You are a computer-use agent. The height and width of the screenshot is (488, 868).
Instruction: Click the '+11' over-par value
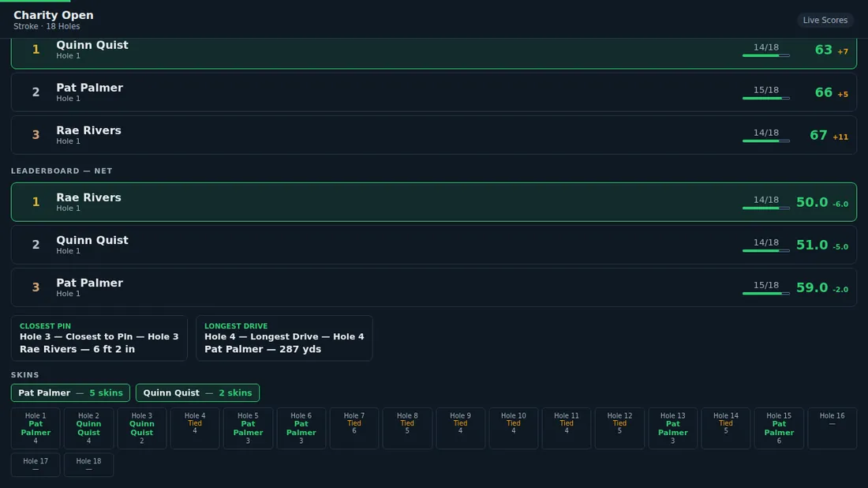pos(840,137)
